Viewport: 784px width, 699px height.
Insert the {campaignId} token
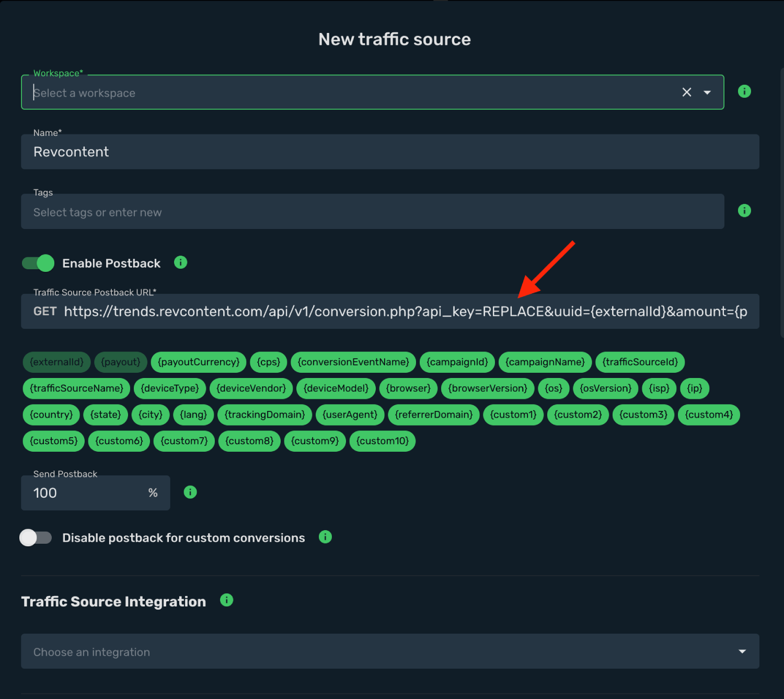457,362
